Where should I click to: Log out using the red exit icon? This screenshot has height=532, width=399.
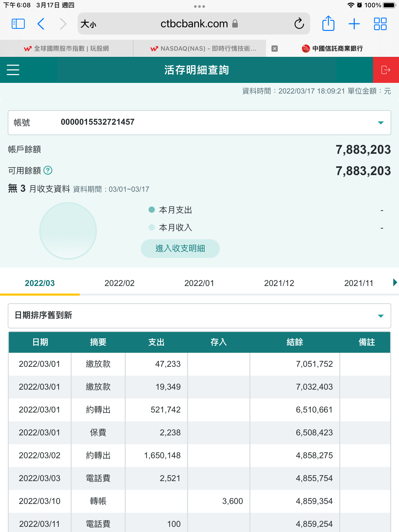(386, 70)
